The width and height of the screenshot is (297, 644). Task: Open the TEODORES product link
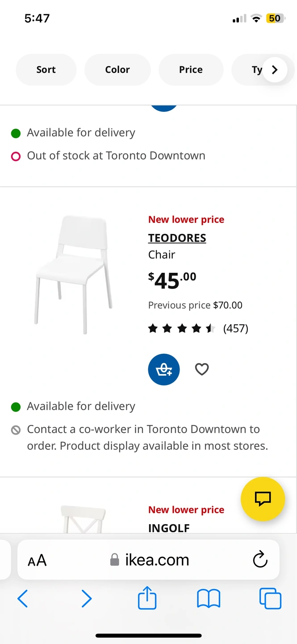[177, 238]
